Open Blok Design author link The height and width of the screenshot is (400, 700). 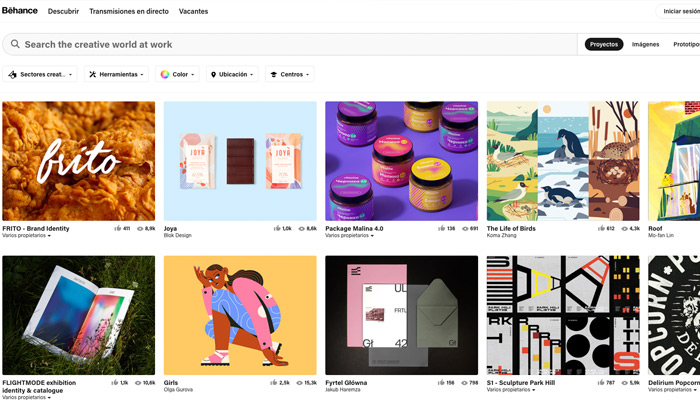(178, 235)
